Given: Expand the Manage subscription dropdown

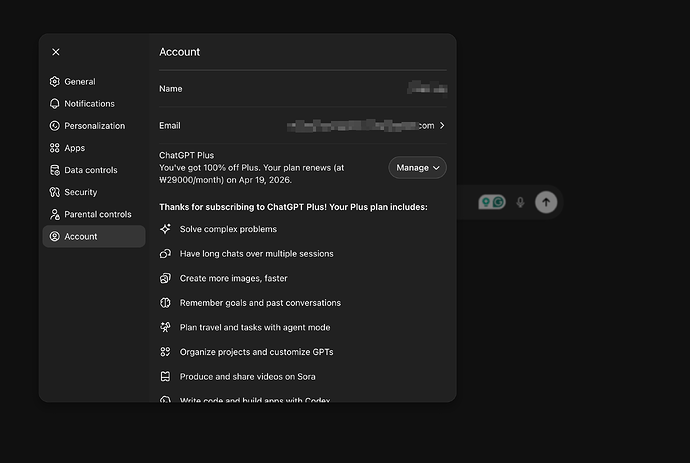Looking at the screenshot, I should 417,168.
